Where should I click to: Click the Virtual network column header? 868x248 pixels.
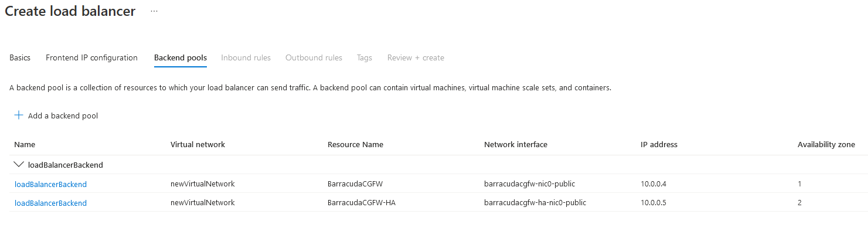coord(198,144)
